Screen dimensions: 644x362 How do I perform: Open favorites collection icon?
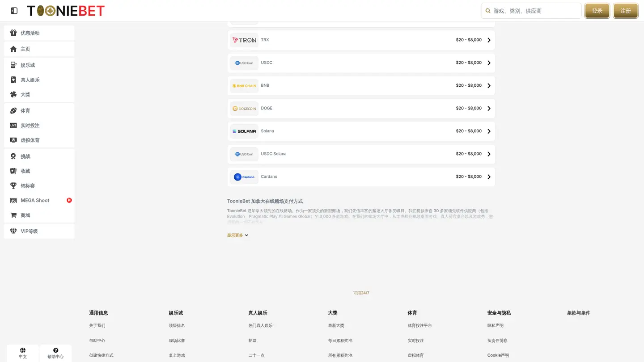tap(13, 171)
